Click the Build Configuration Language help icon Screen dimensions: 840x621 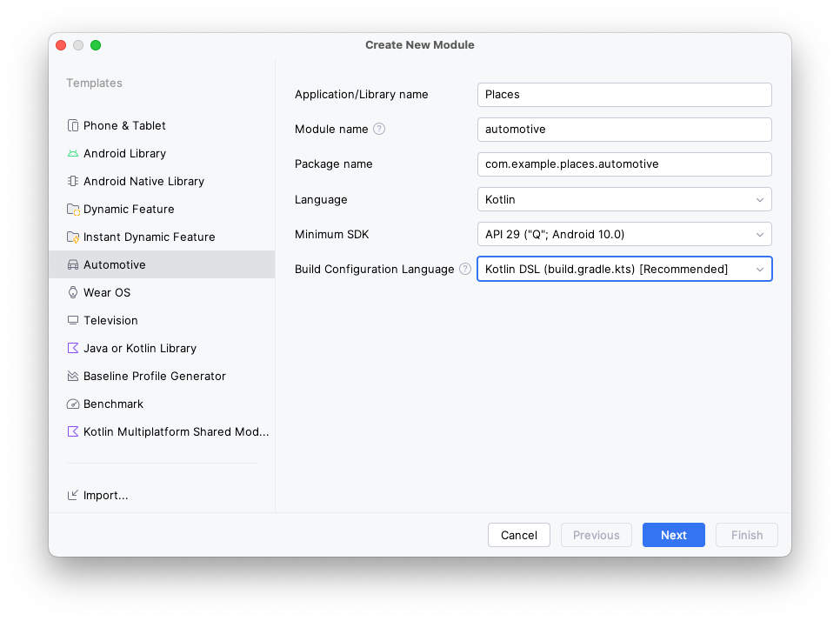(464, 269)
